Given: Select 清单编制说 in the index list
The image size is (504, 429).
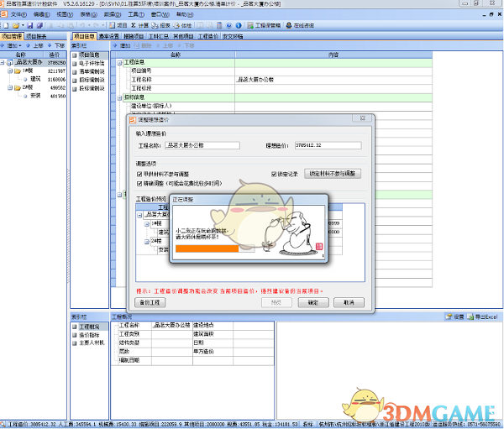Looking at the screenshot, I should (x=92, y=71).
